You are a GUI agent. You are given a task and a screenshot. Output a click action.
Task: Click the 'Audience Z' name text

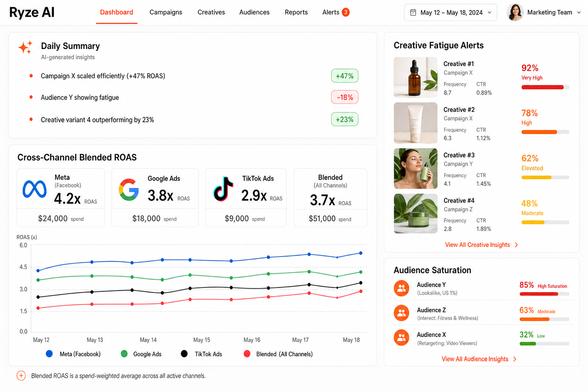(x=431, y=310)
